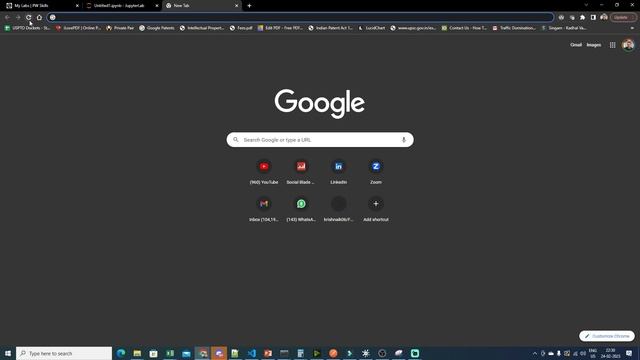This screenshot has width=640, height=360.
Task: Open Google account profile picture
Action: tap(628, 44)
